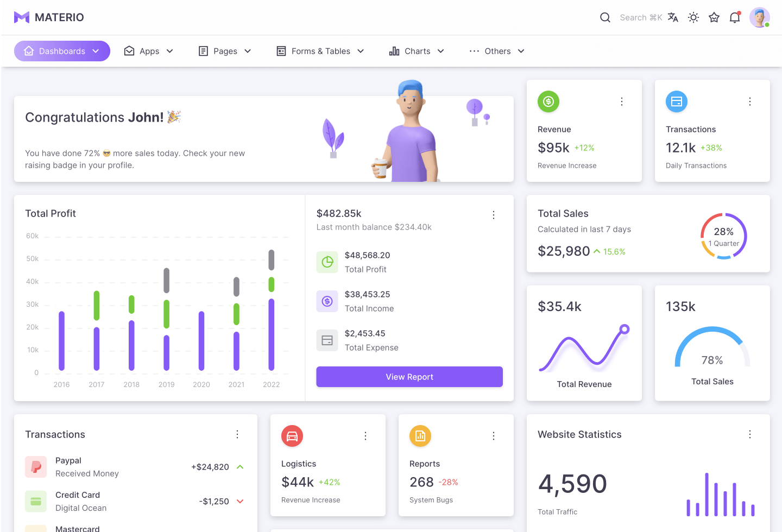The width and height of the screenshot is (782, 532).
Task: Click the $48,568.20 Total Profit value
Action: [368, 255]
